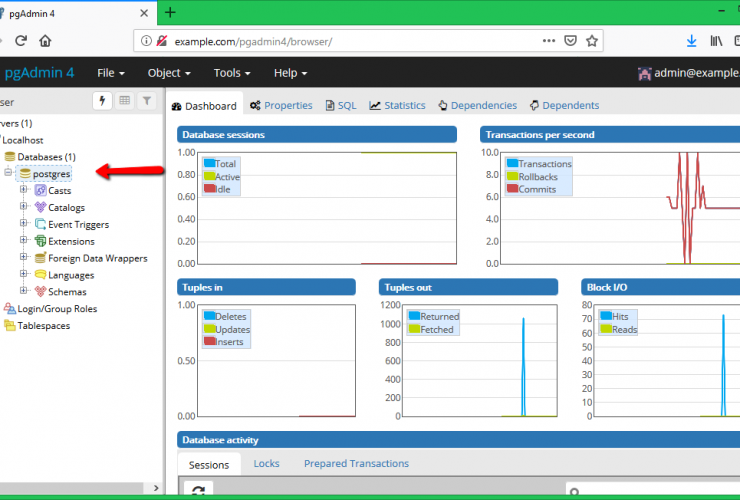Click the Home button in browser
The height and width of the screenshot is (500, 740).
45,41
